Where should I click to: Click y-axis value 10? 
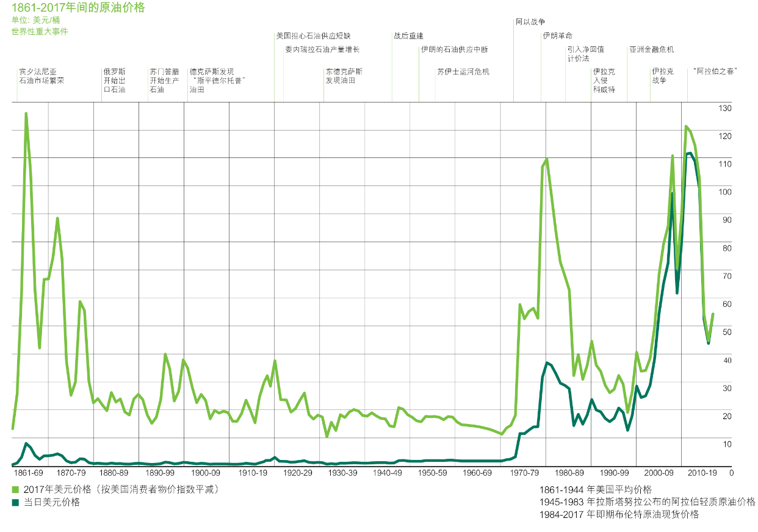tap(726, 444)
